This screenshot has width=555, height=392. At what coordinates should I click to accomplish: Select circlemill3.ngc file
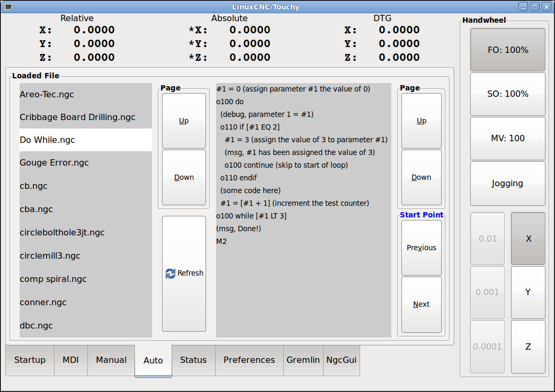[86, 256]
